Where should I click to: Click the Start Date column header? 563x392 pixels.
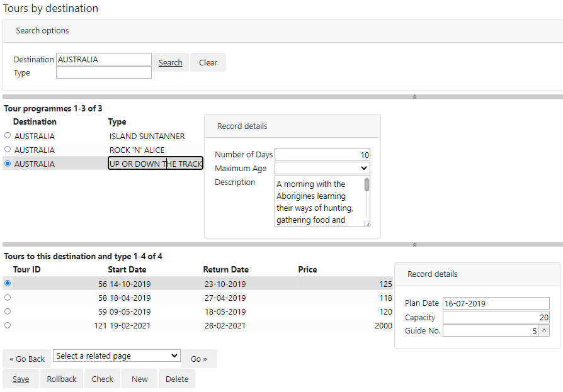[127, 269]
